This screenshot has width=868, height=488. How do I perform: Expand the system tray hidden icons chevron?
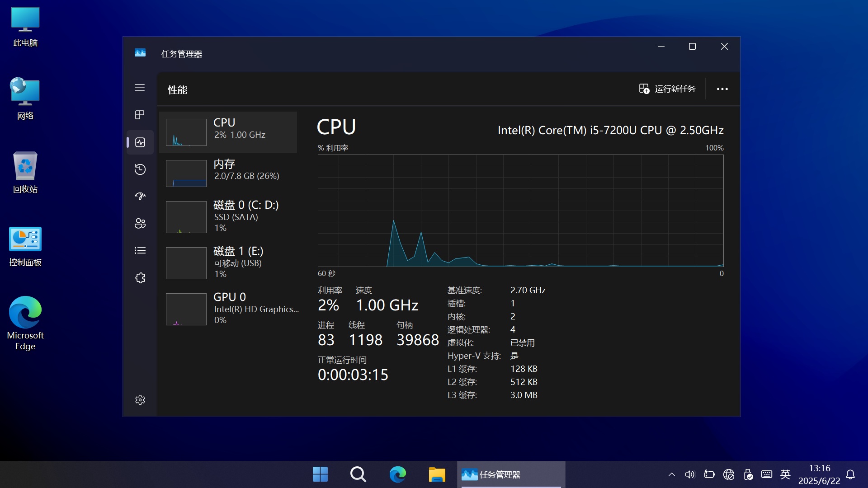point(671,474)
